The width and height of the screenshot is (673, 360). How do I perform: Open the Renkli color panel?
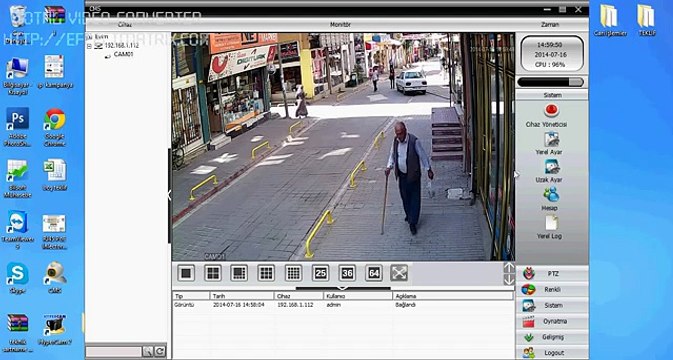(x=552, y=290)
